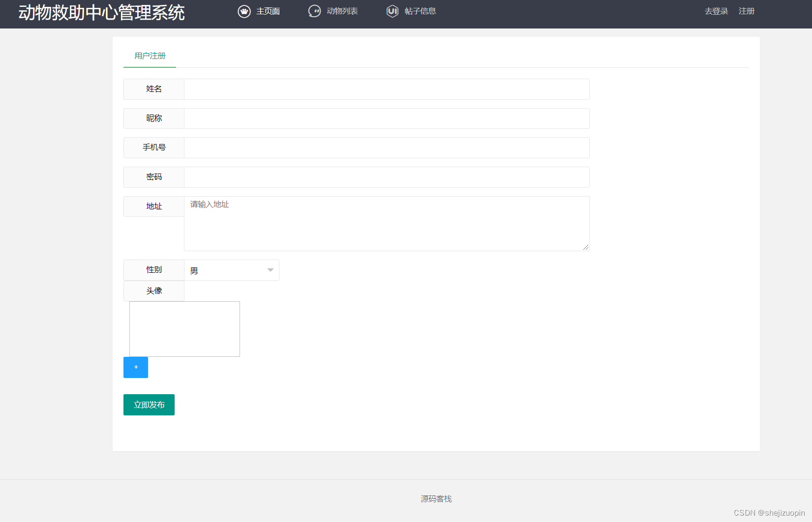Image resolution: width=812 pixels, height=522 pixels.
Task: Click the 性别 dropdown arrow
Action: click(x=271, y=270)
